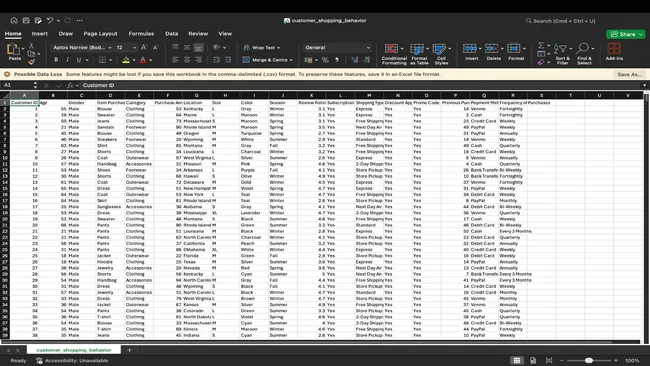The image size is (650, 366).
Task: Click the Undo arrow icon
Action: tap(50, 20)
